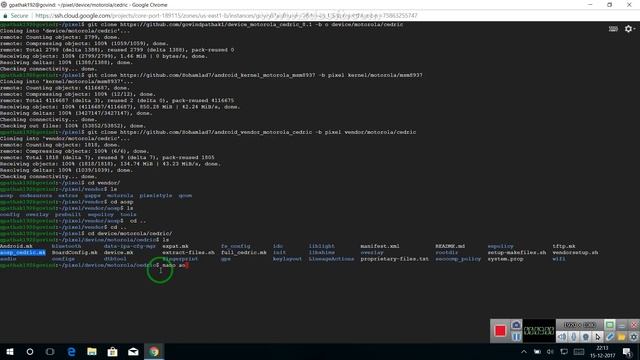Screen dimensions: 640x360
Task: Open the on-screen keyboard icon in SSH window
Action: [613, 29]
